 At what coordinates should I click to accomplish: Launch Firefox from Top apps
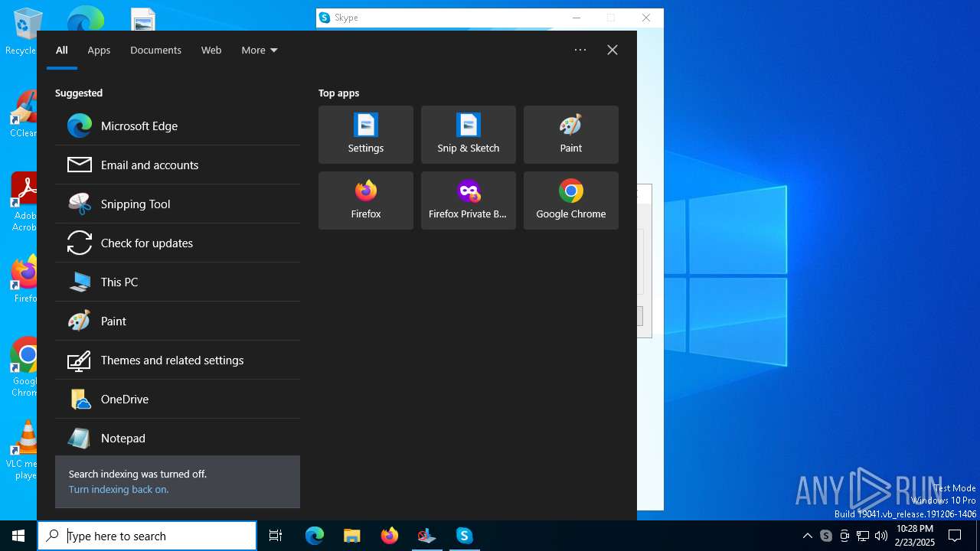(x=366, y=201)
